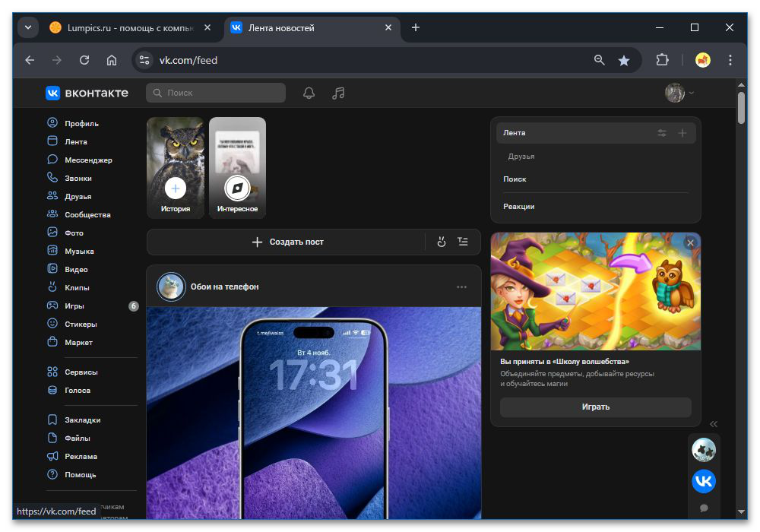The image size is (760, 532).
Task: Open the Интересное story card
Action: click(237, 168)
